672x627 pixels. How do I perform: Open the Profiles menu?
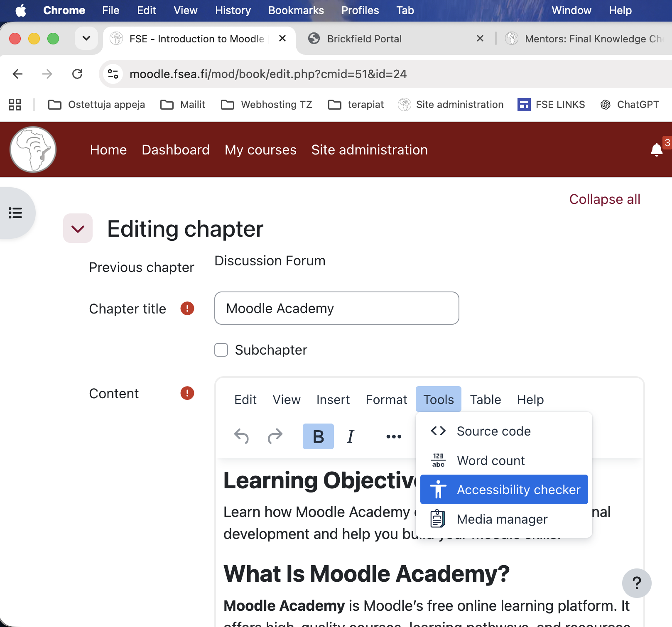(360, 10)
